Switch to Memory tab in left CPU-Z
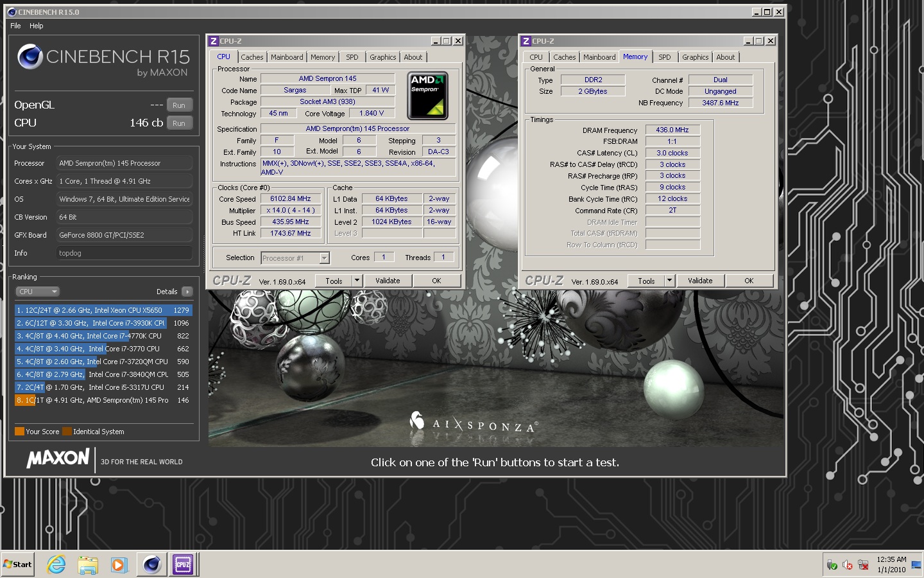 click(x=323, y=57)
